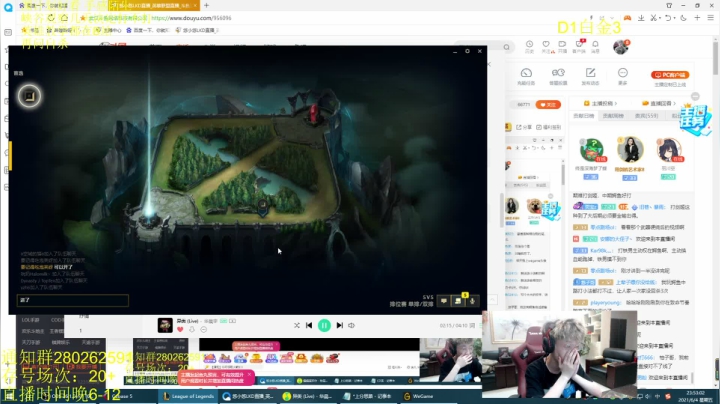720x404 pixels.
Task: Click the League client chat input field
Action: pyautogui.click(x=73, y=300)
